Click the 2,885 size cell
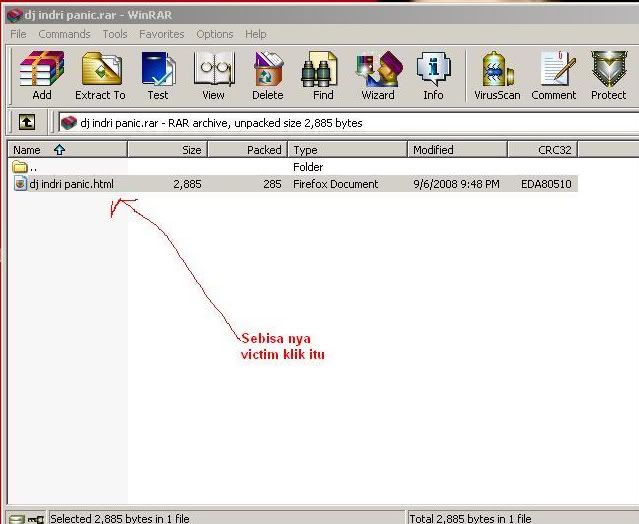Viewport: 639px width, 524px height. point(187,184)
